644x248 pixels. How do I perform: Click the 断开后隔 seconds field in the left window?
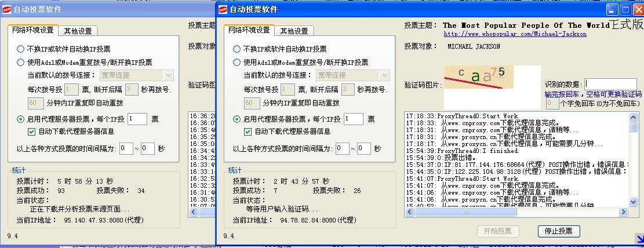pos(132,89)
